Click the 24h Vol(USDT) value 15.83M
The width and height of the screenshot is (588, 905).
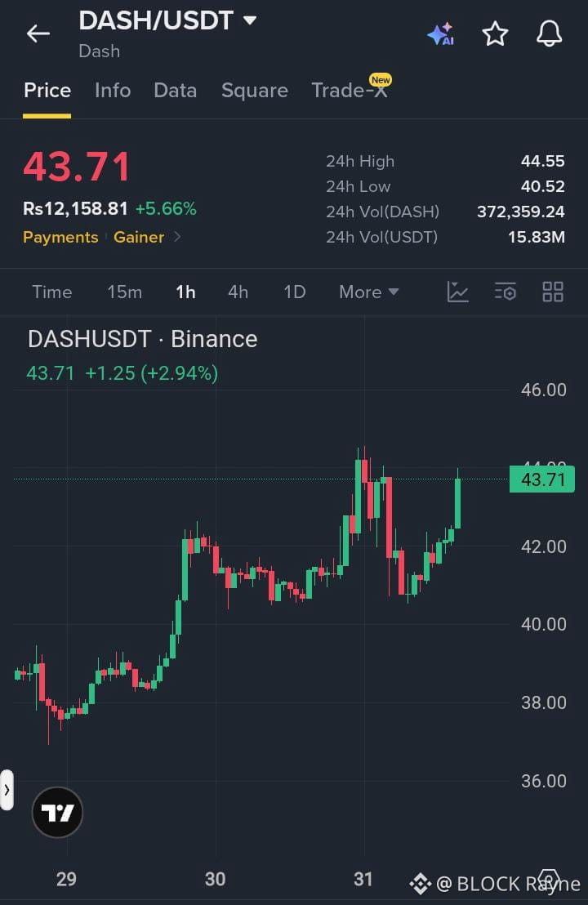coord(536,237)
